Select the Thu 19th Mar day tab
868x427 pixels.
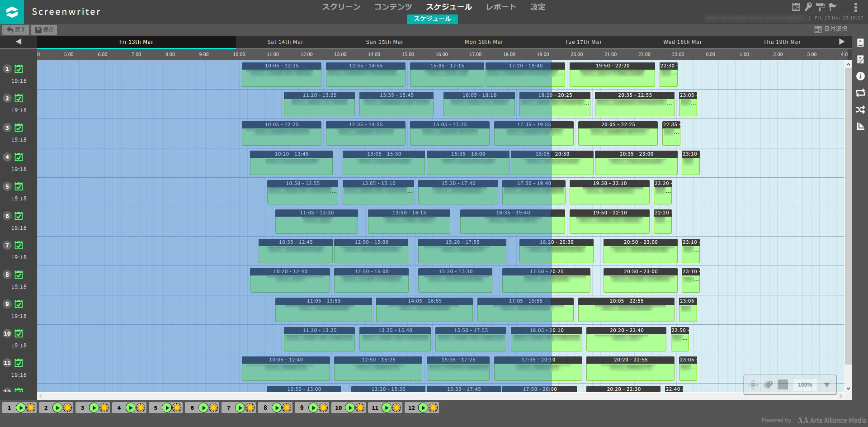(782, 42)
